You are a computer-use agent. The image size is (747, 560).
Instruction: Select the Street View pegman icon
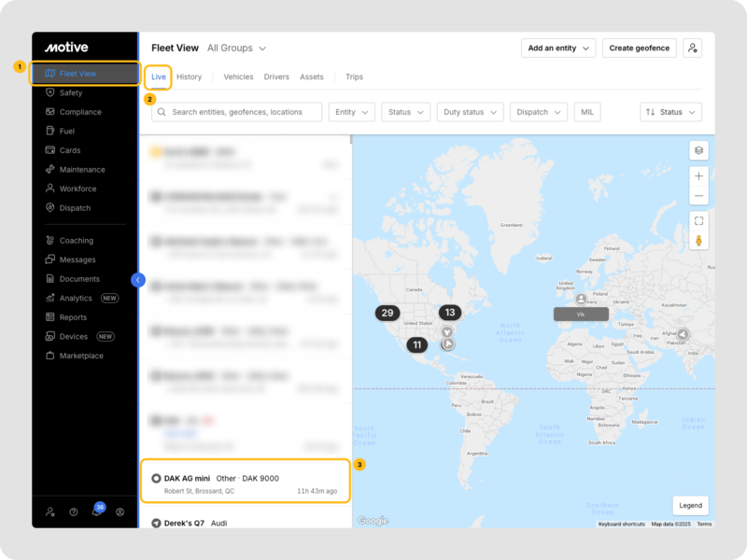[698, 241]
